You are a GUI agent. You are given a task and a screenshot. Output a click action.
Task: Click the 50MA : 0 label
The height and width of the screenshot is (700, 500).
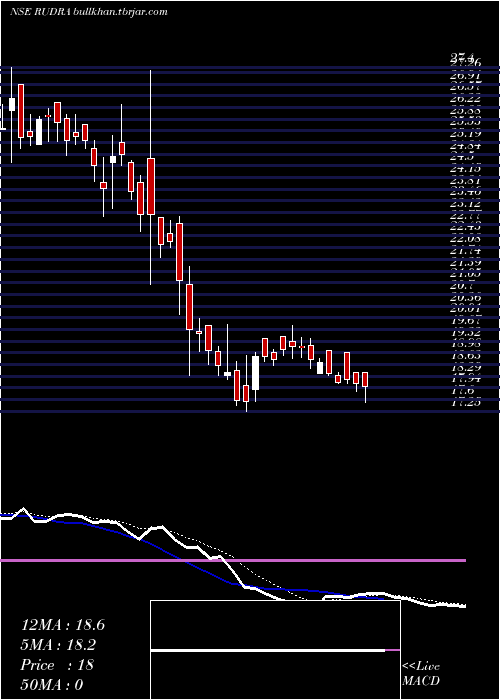click(x=52, y=685)
